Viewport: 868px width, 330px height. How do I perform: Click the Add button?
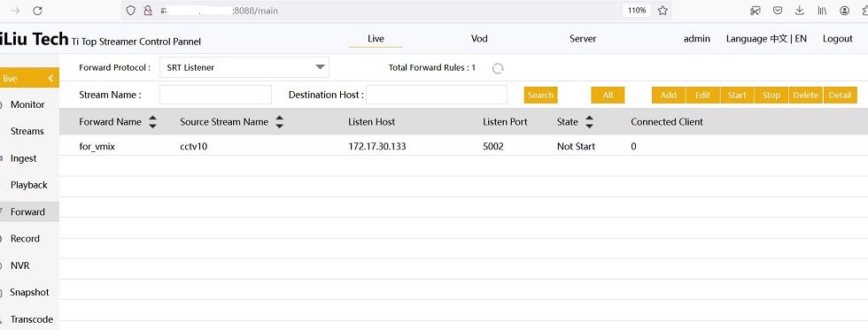coord(669,95)
